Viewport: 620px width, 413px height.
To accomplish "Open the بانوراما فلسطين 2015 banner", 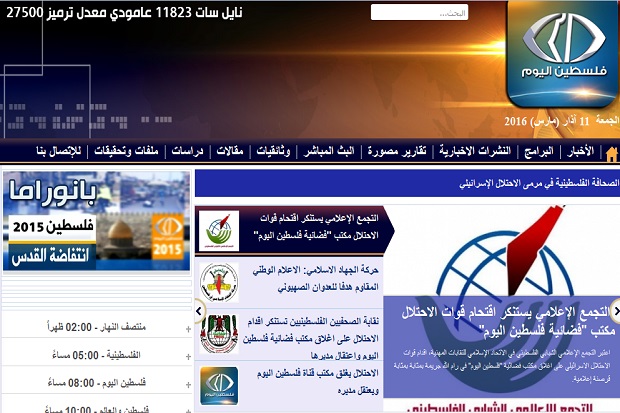I will pyautogui.click(x=96, y=221).
